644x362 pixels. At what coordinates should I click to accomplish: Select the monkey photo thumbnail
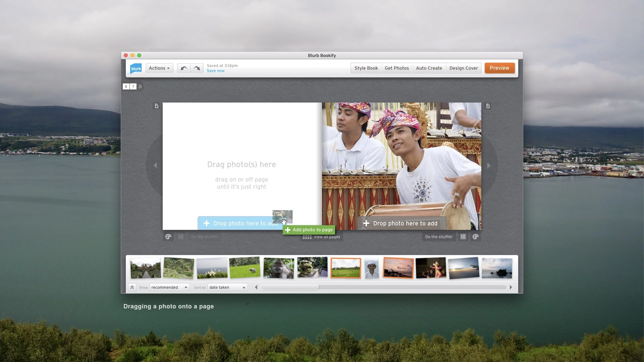278,267
